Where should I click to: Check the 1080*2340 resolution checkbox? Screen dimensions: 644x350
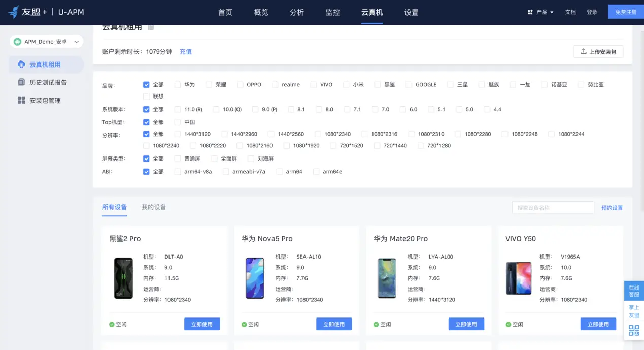[x=318, y=134]
